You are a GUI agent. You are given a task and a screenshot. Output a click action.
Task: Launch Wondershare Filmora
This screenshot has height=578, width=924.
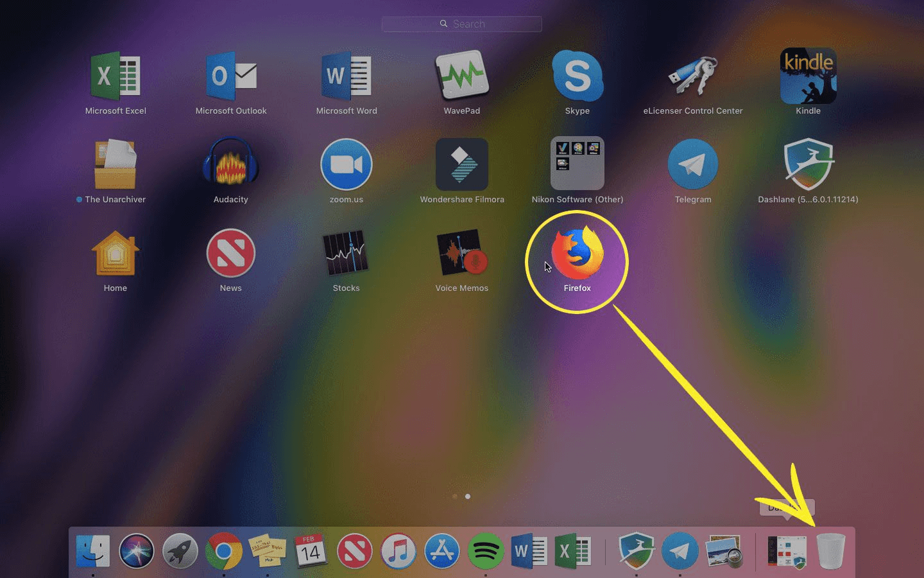pos(462,164)
